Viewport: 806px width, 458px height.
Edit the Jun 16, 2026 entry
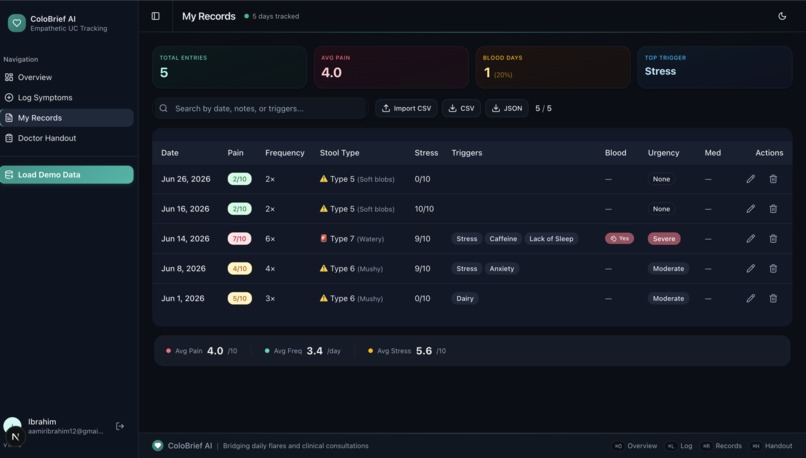pos(750,209)
